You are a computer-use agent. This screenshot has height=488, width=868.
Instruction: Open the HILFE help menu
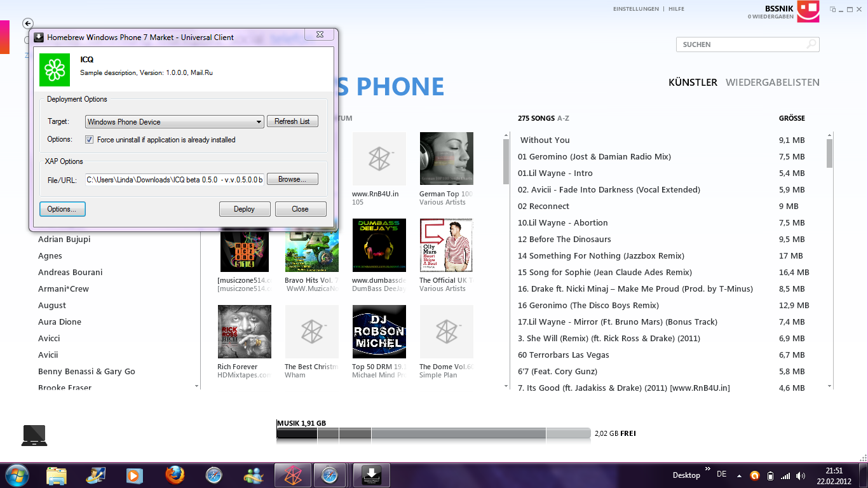tap(676, 9)
